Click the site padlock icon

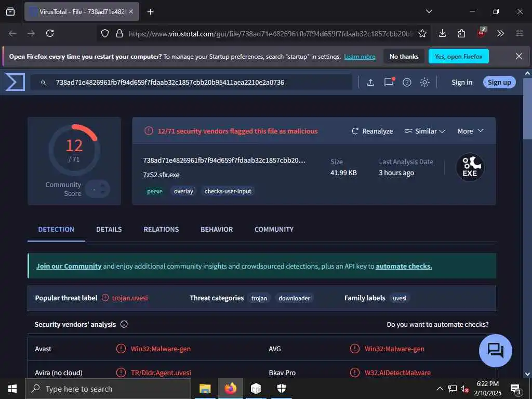pos(119,33)
